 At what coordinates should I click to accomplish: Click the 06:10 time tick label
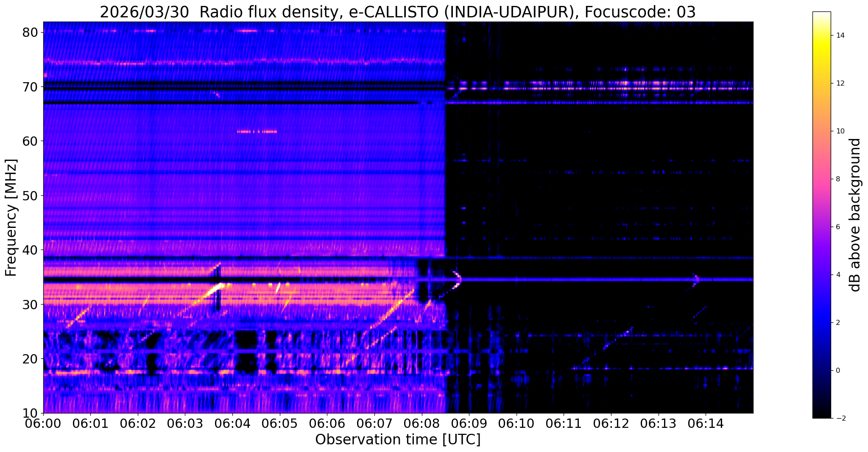click(516, 423)
